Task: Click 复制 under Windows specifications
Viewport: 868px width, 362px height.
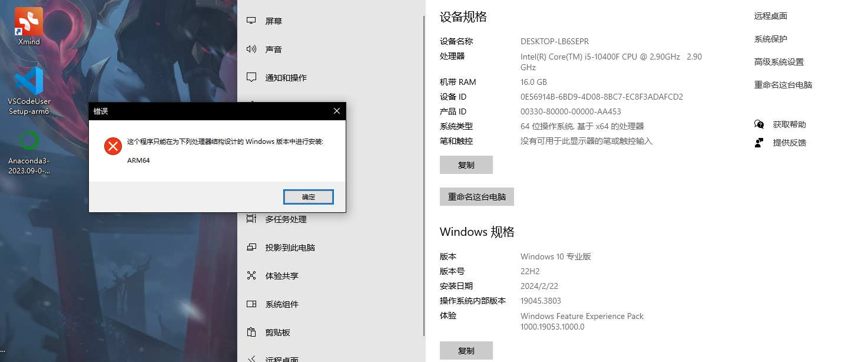Action: [x=466, y=351]
